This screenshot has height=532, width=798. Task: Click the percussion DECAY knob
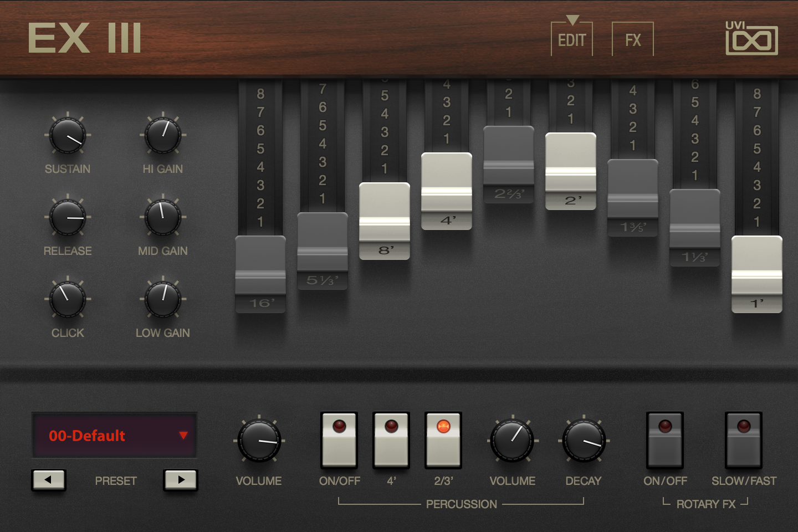(x=584, y=441)
